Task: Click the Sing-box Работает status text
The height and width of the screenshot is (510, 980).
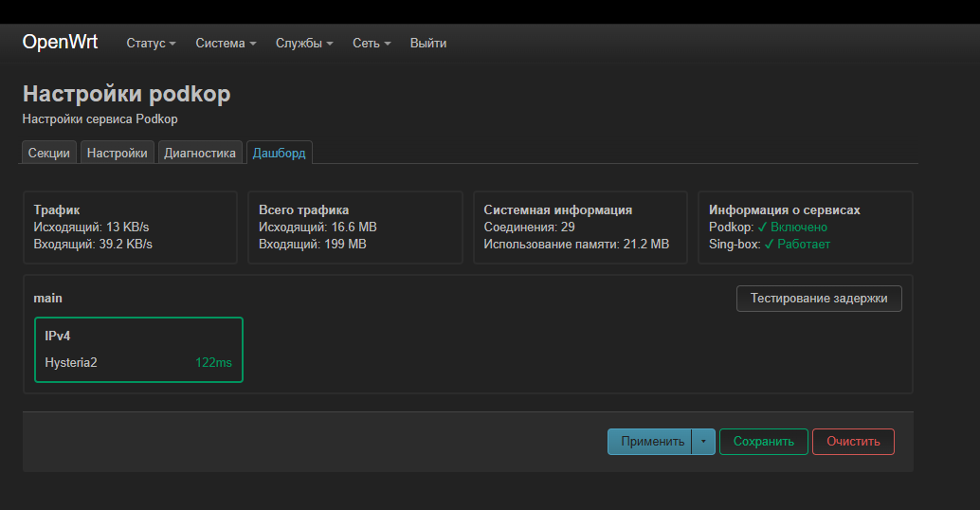Action: 797,244
